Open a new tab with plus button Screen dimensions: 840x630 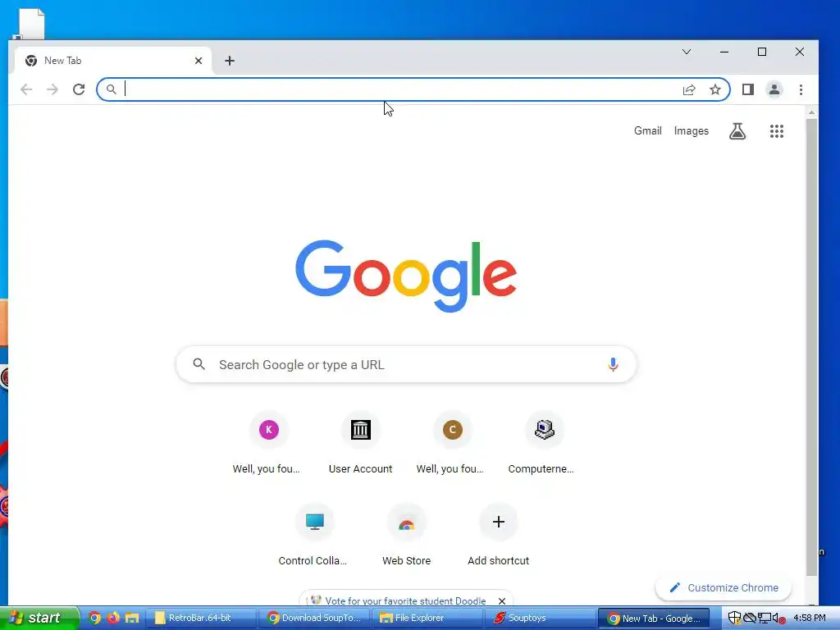click(230, 61)
